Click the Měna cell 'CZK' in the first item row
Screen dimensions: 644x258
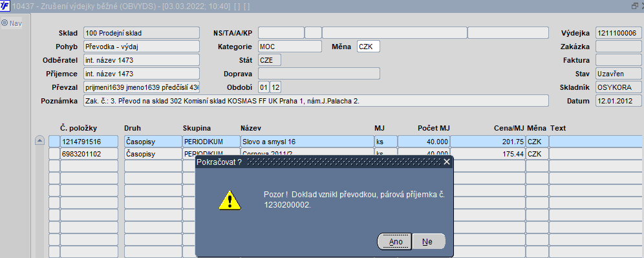(537, 142)
